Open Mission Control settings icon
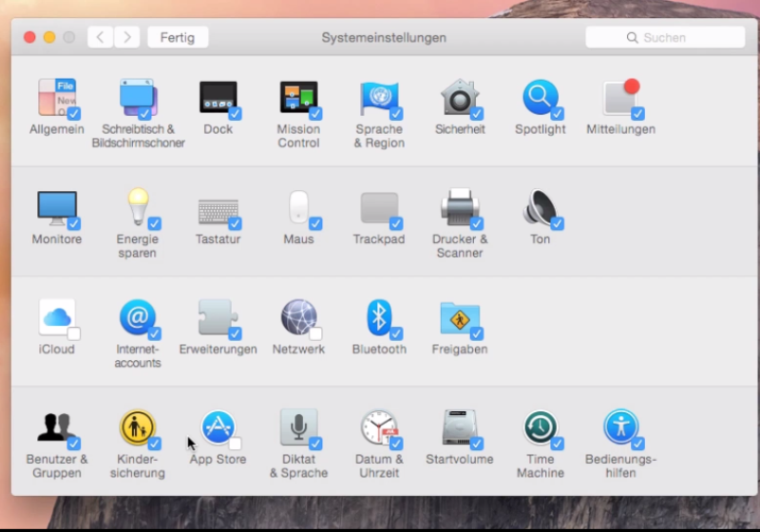Image resolution: width=760 pixels, height=532 pixels. [x=298, y=97]
